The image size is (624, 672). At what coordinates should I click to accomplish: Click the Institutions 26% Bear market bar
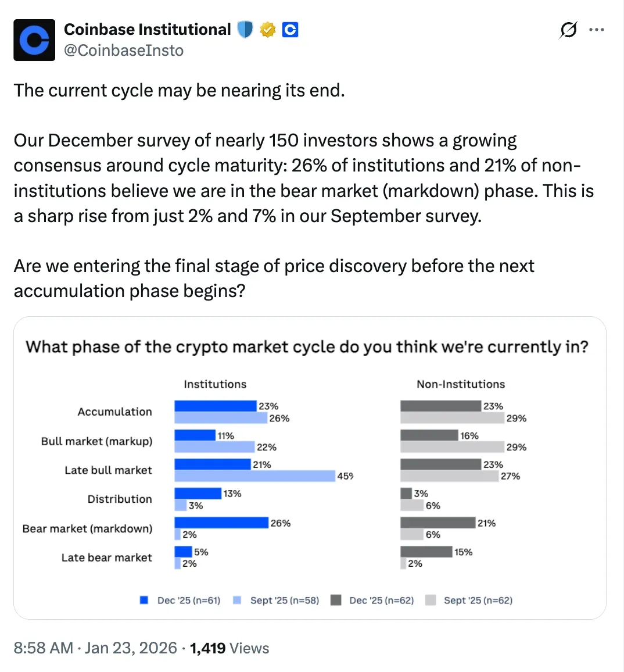[x=221, y=523]
